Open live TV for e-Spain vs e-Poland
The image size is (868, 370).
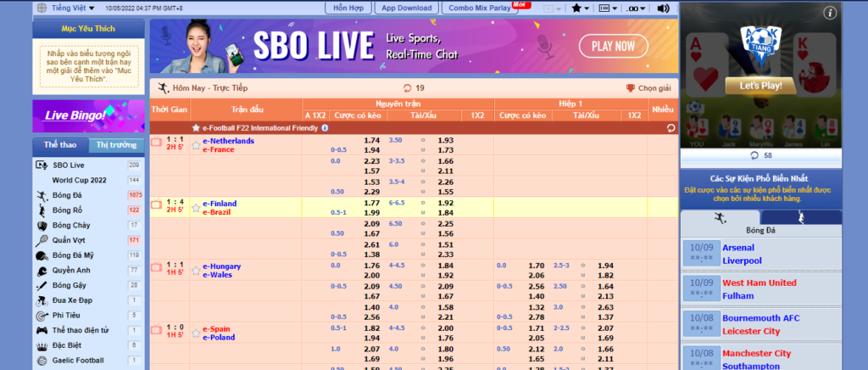tap(156, 330)
